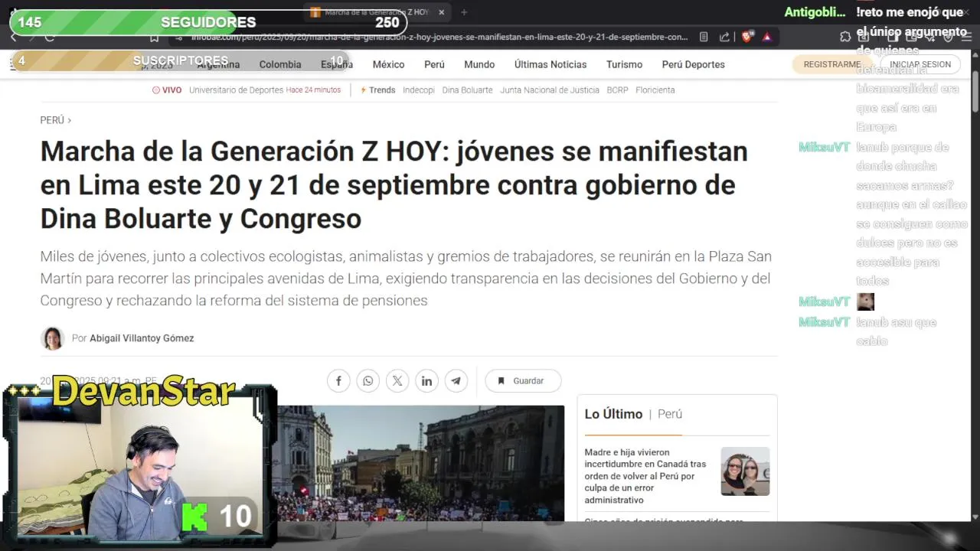The height and width of the screenshot is (551, 980).
Task: Open Mundo section in navigation
Action: (x=479, y=64)
